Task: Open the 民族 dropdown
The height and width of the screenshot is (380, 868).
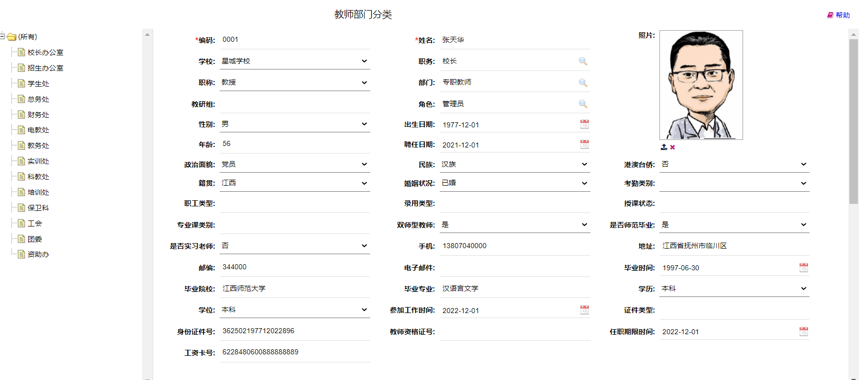Action: [x=515, y=164]
